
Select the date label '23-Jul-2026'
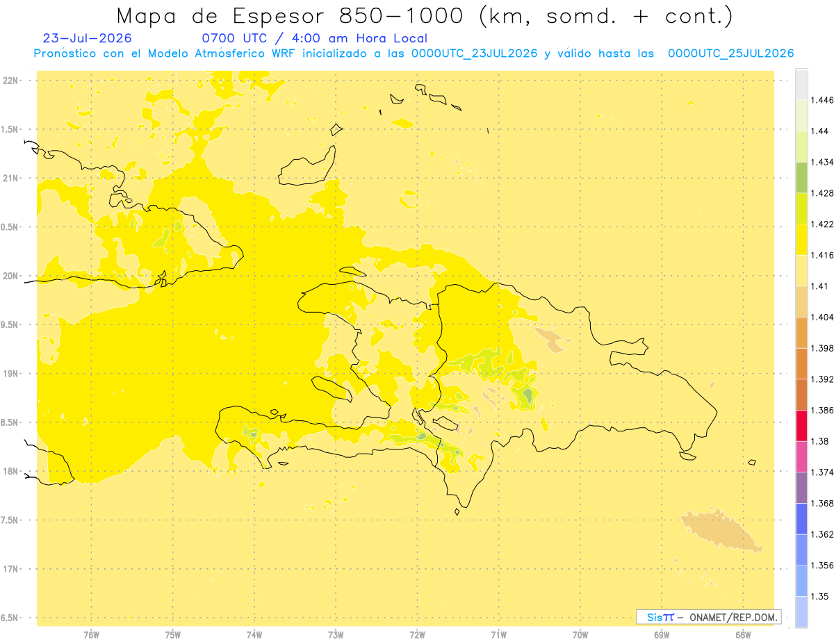click(87, 38)
